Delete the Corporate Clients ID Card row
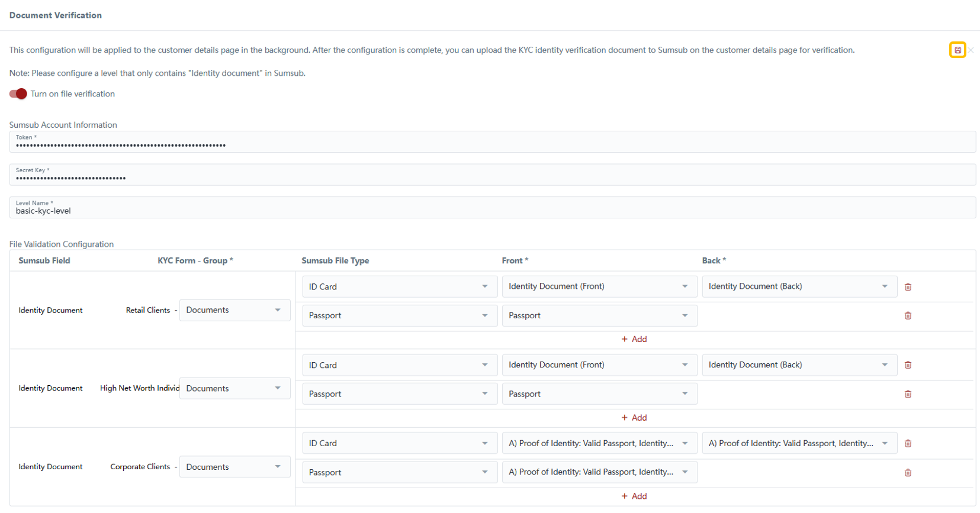 908,444
